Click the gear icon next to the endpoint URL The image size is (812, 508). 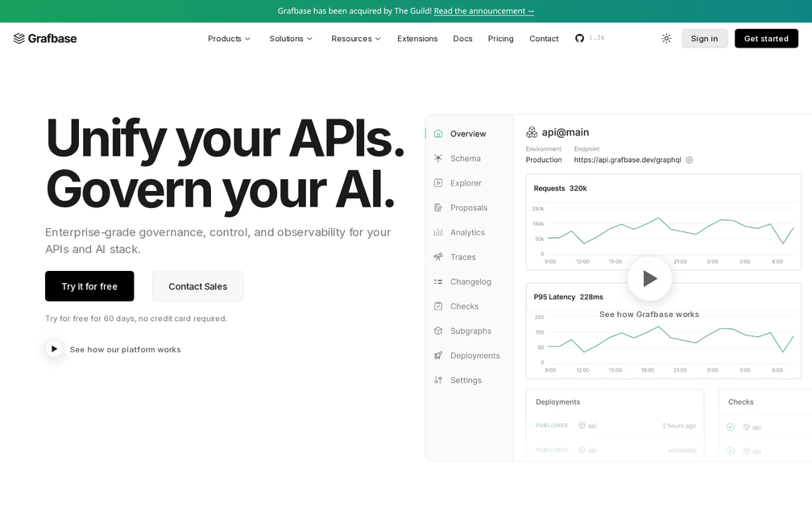(x=690, y=160)
